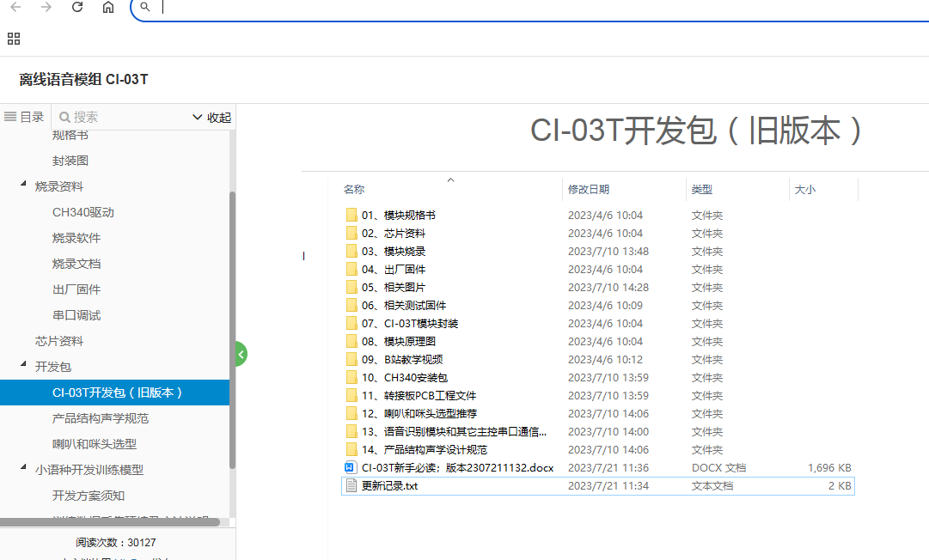Reload the page with the refresh icon
The image size is (929, 560).
(76, 7)
